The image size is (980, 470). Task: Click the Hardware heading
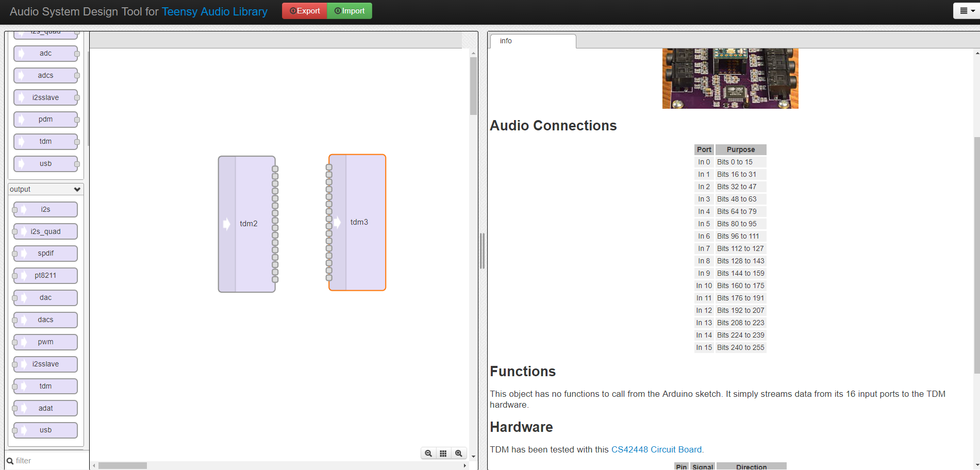(521, 427)
